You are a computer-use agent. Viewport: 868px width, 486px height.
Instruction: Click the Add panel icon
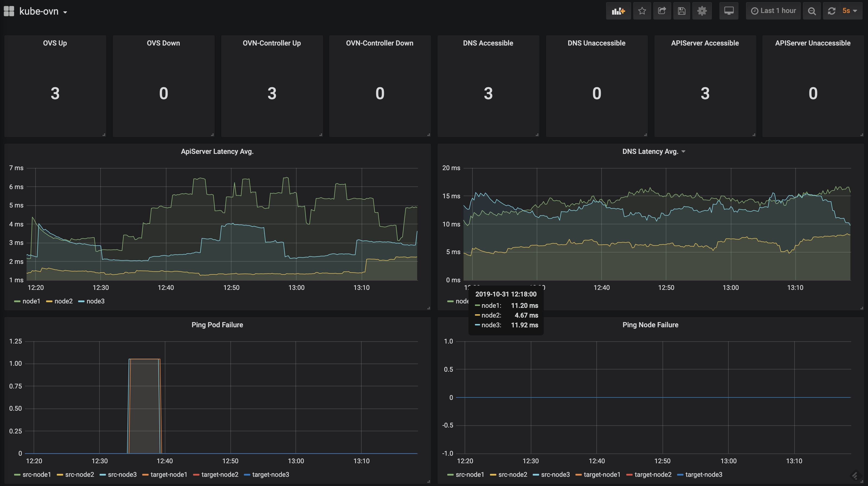(618, 11)
